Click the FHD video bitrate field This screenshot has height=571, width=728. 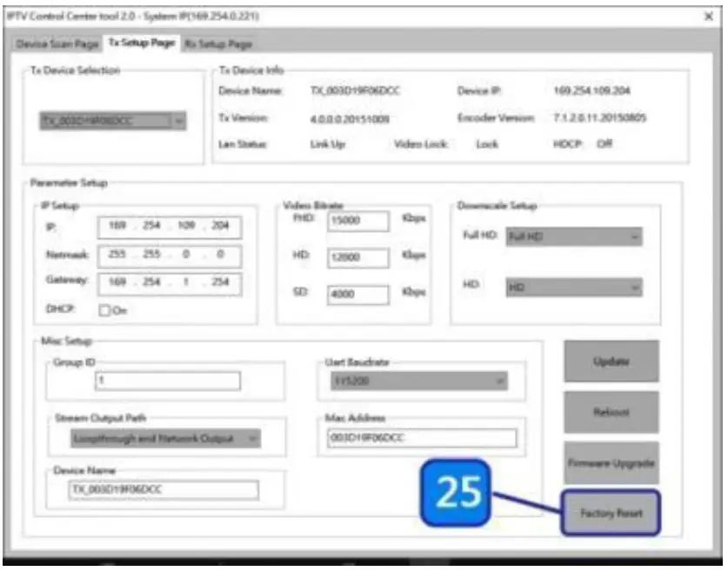point(358,221)
